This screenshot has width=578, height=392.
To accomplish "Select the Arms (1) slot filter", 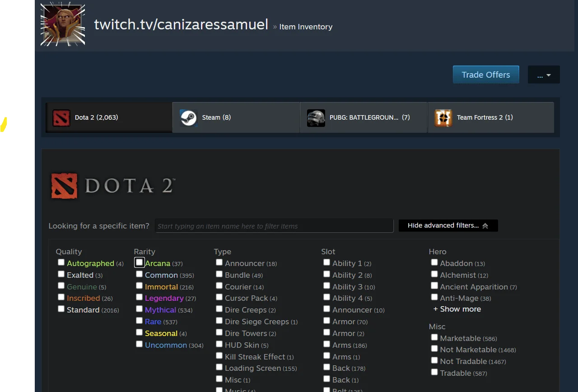I will [x=326, y=356].
